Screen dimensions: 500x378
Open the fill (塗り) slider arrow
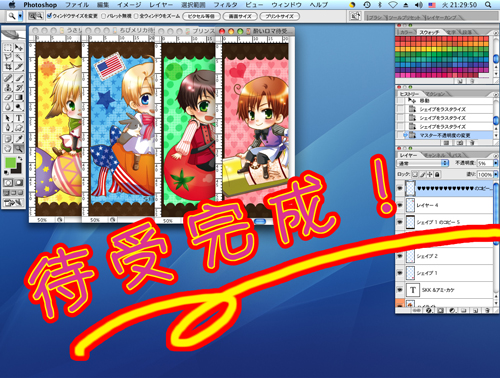point(496,174)
